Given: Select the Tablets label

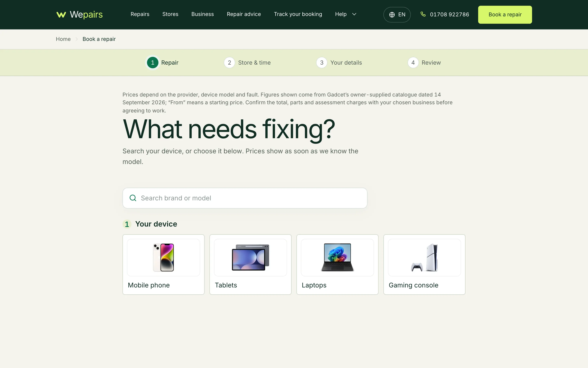Looking at the screenshot, I should pos(226,285).
